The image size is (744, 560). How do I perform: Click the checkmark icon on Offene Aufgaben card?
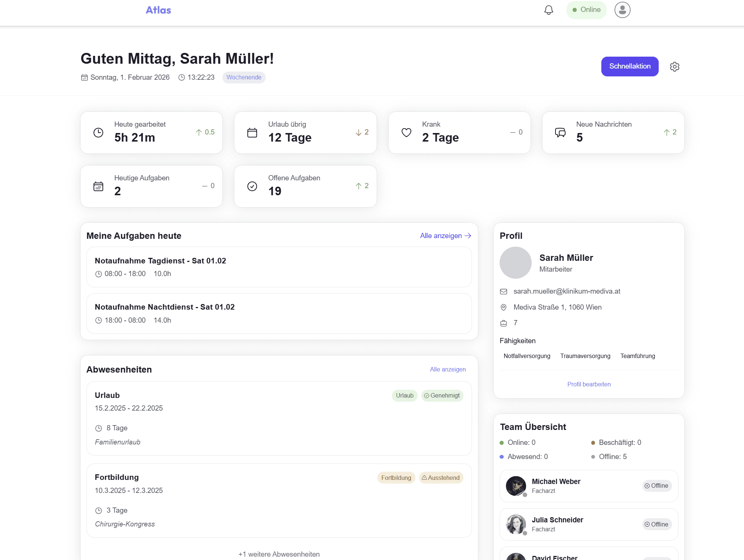tap(252, 186)
